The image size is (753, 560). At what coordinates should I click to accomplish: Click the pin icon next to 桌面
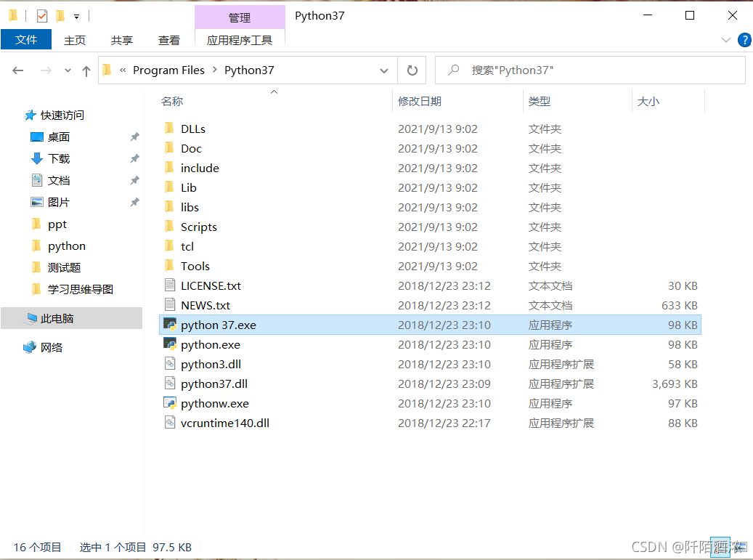point(134,137)
